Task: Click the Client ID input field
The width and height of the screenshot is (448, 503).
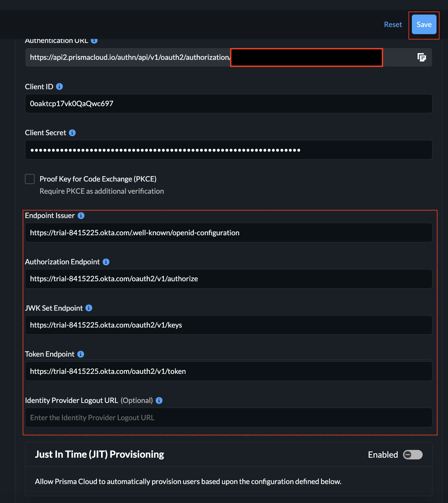Action: pos(228,104)
